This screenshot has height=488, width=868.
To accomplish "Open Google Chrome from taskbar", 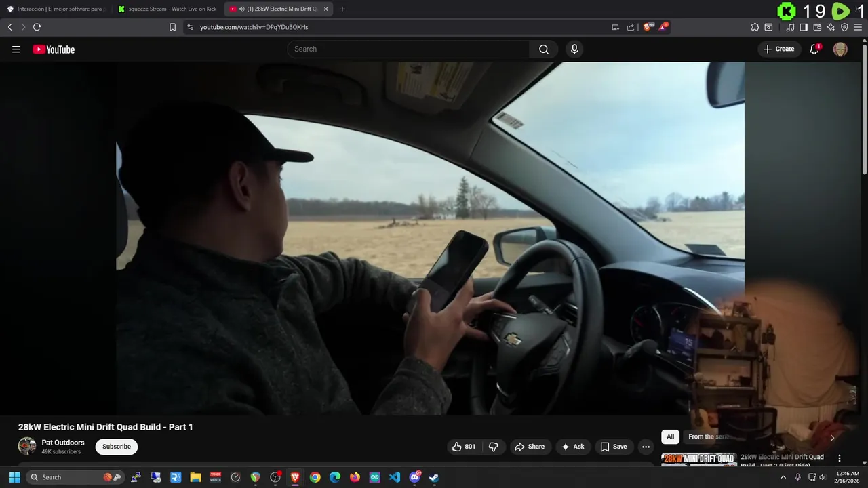I will tap(315, 477).
